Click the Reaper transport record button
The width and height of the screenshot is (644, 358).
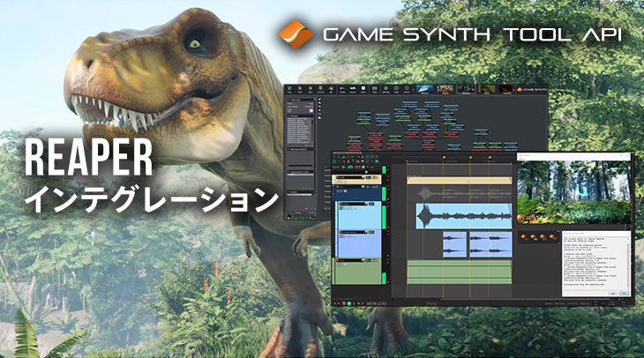tap(344, 303)
